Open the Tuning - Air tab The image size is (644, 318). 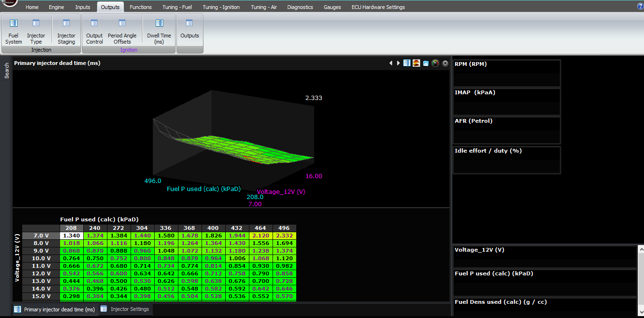pos(264,7)
